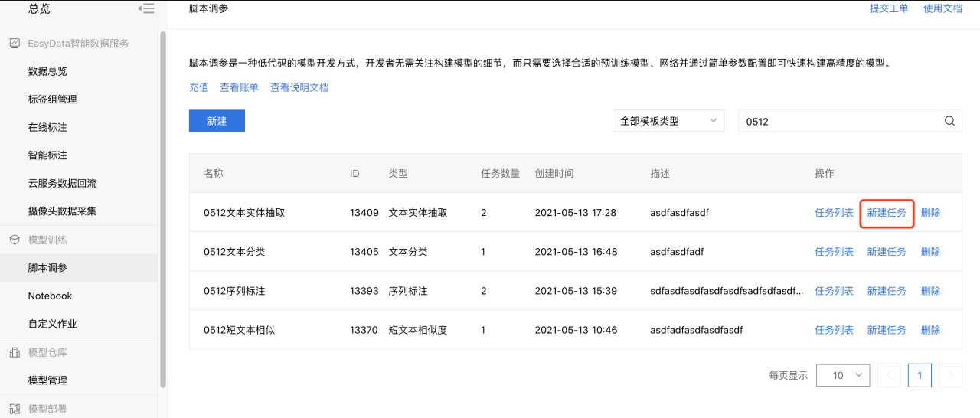Go to the previous page arrow
Image resolution: width=980 pixels, height=418 pixels.
coord(889,375)
